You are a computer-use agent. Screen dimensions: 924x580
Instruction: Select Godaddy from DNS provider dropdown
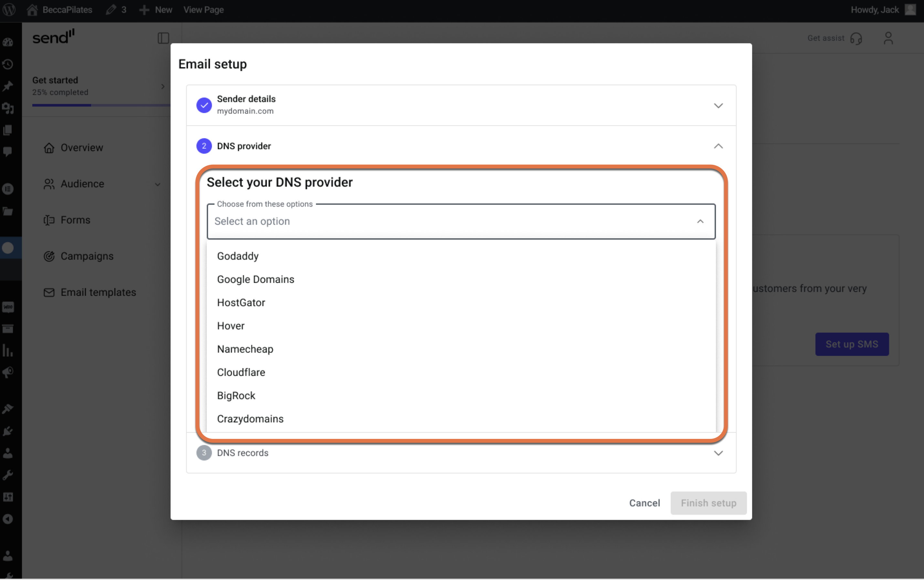(238, 255)
